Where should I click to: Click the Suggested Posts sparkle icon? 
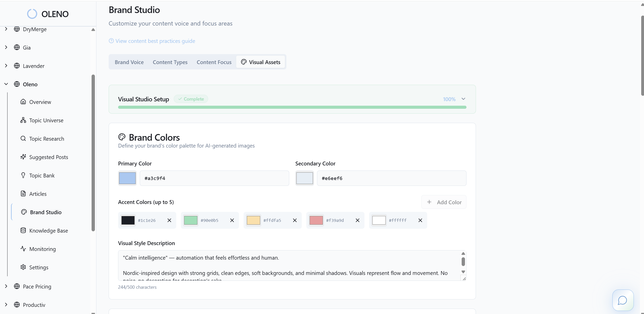[23, 157]
